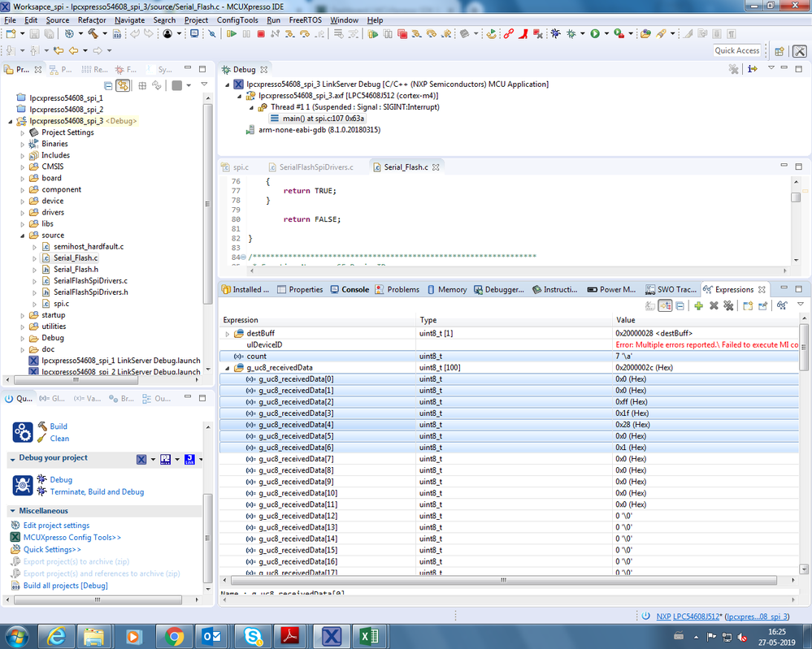Click Edit project settings link
Screen dimensions: 812x649
[56, 526]
